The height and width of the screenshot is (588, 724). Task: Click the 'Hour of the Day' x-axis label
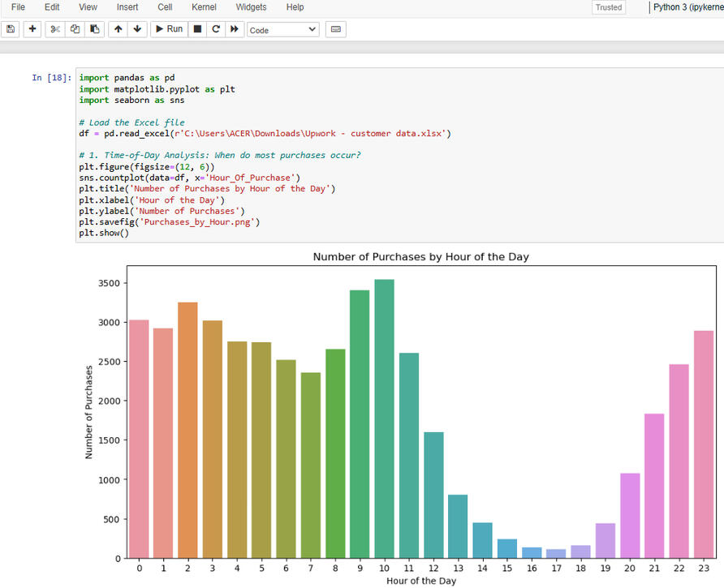421,581
